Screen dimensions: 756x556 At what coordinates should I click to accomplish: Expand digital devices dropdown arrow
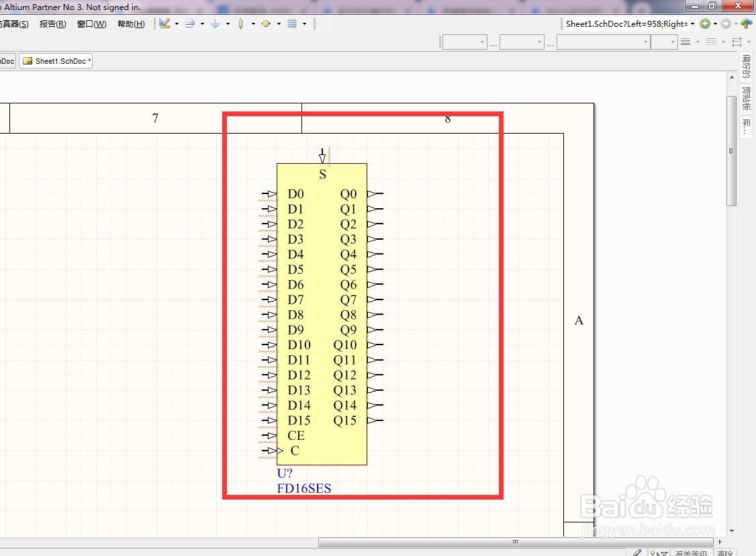click(254, 24)
